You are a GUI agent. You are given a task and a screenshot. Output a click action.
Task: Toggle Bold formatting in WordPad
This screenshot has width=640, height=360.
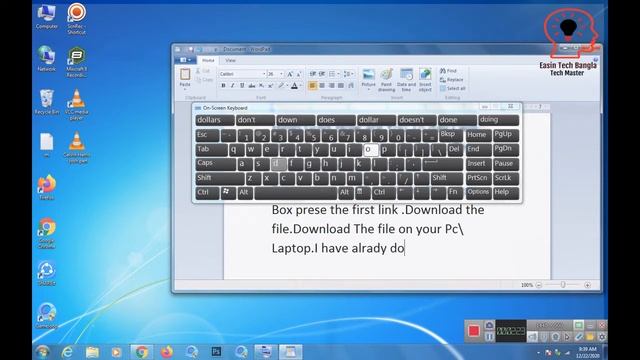[x=223, y=86]
